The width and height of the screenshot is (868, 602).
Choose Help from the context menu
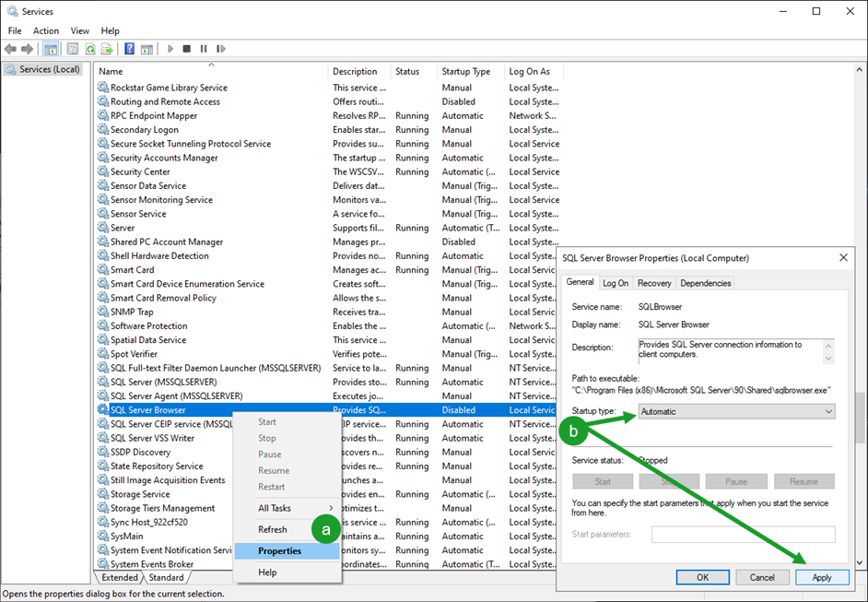point(287,572)
